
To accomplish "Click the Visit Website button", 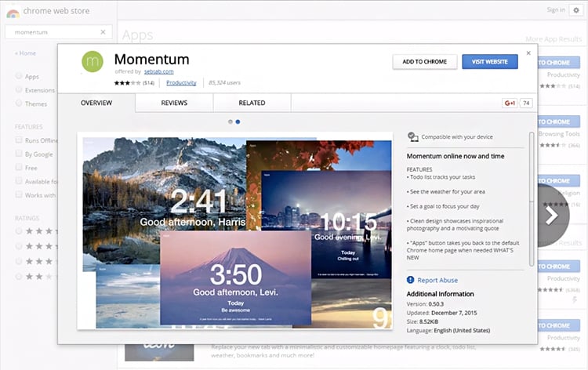I will click(x=490, y=62).
